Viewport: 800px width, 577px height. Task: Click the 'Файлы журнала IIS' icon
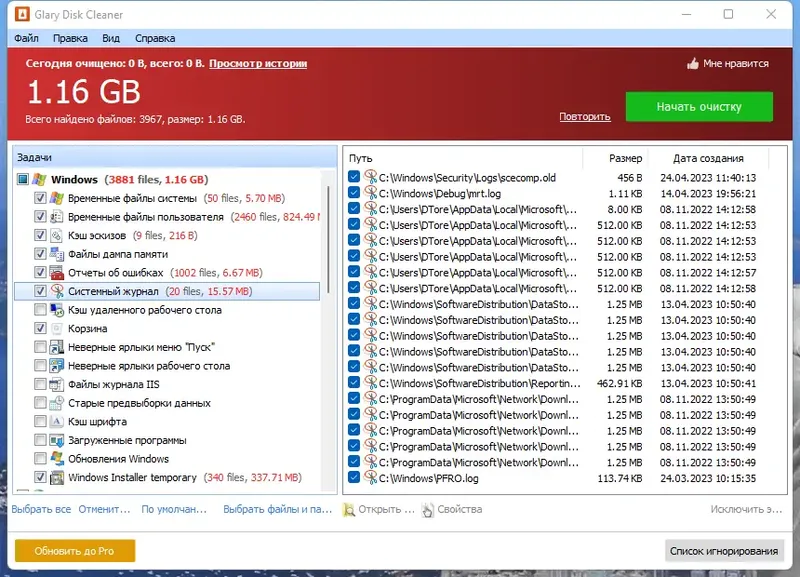click(57, 384)
